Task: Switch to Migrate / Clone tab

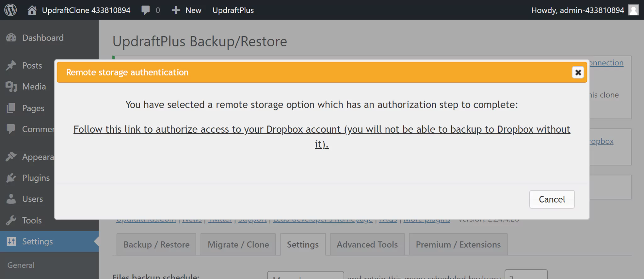Action: pyautogui.click(x=238, y=244)
